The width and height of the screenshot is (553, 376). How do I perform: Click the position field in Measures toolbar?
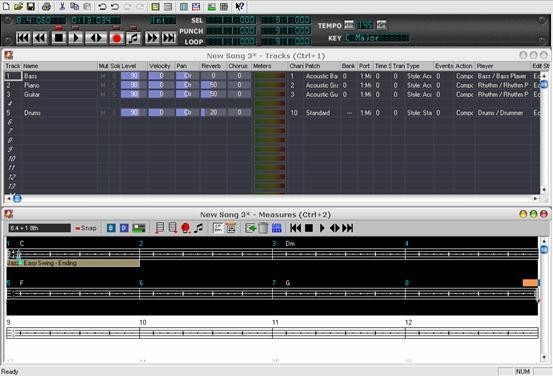coord(39,228)
